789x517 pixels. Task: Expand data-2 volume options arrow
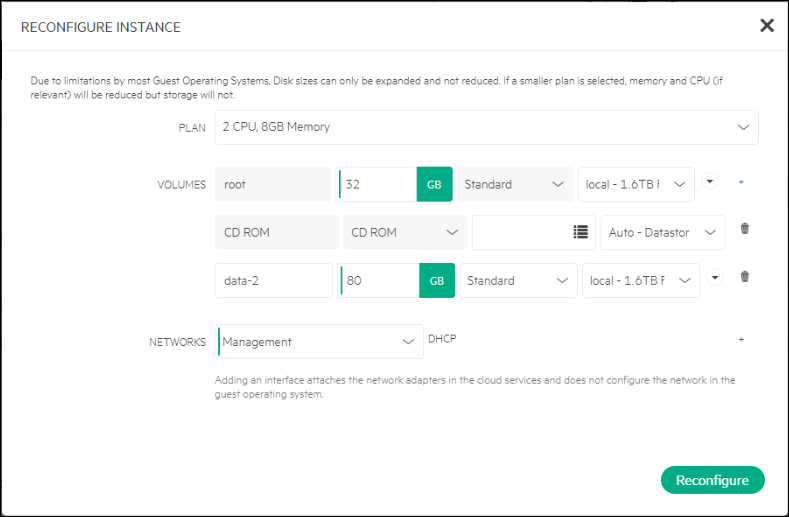[x=715, y=277]
